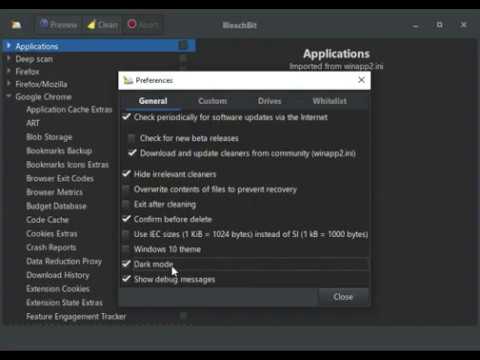Uncheck Hide irrelevant cleaners
Screen dimensions: 480x360
pos(126,174)
